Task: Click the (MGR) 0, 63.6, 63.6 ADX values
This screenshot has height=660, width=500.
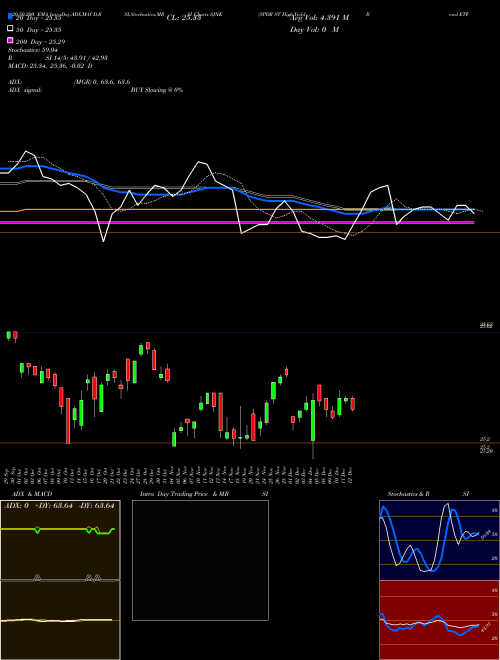Action: [x=102, y=82]
